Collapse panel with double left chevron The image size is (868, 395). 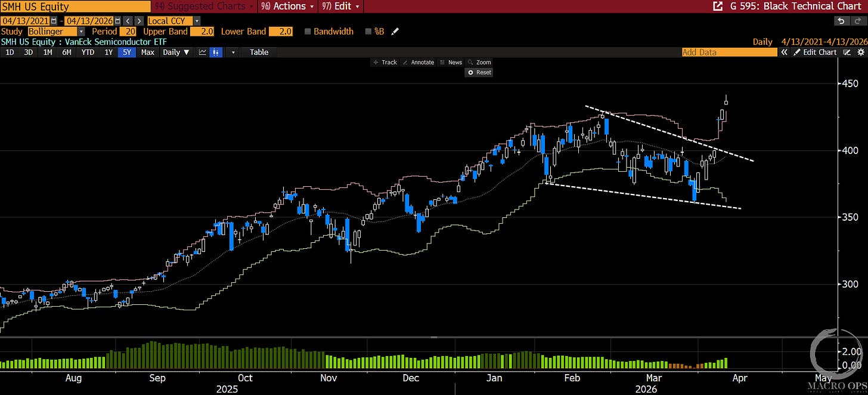click(x=783, y=53)
